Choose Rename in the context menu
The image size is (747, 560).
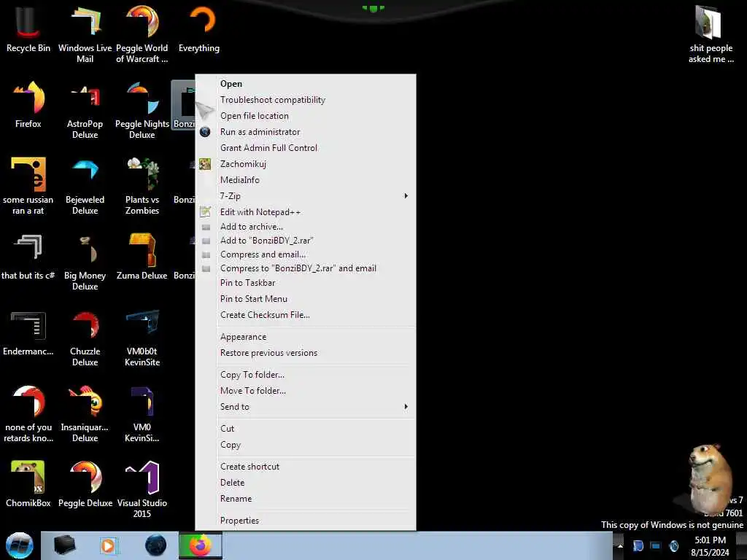[306, 499]
